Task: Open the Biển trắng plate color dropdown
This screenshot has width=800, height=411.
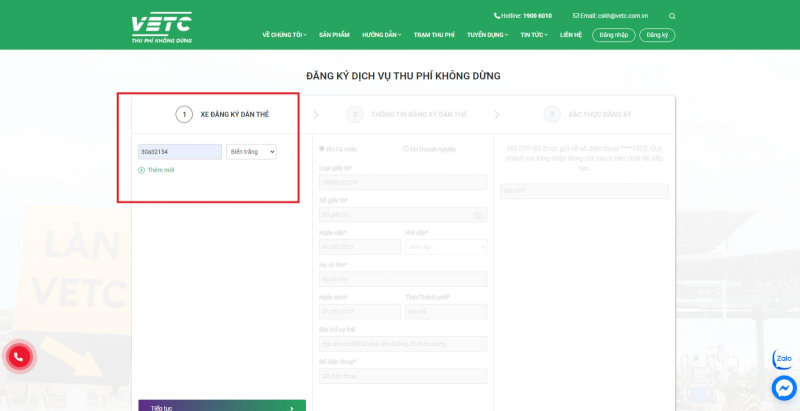Action: coord(252,152)
